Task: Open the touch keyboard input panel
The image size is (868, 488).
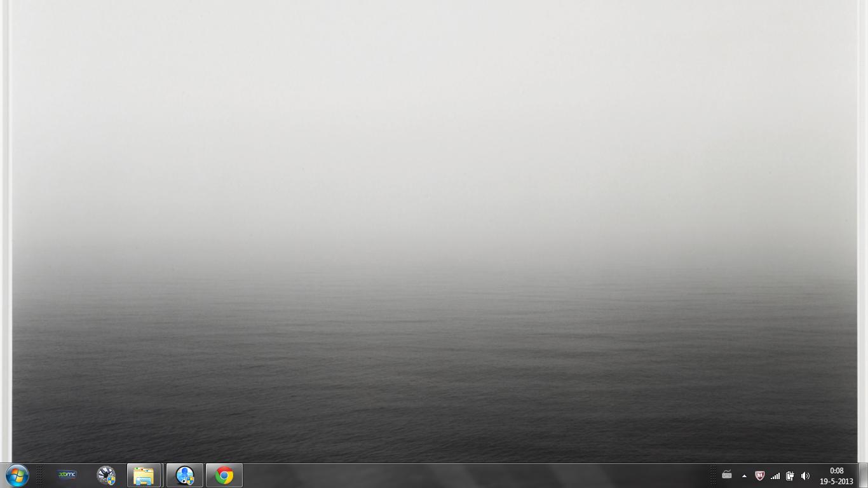Action: 727,475
